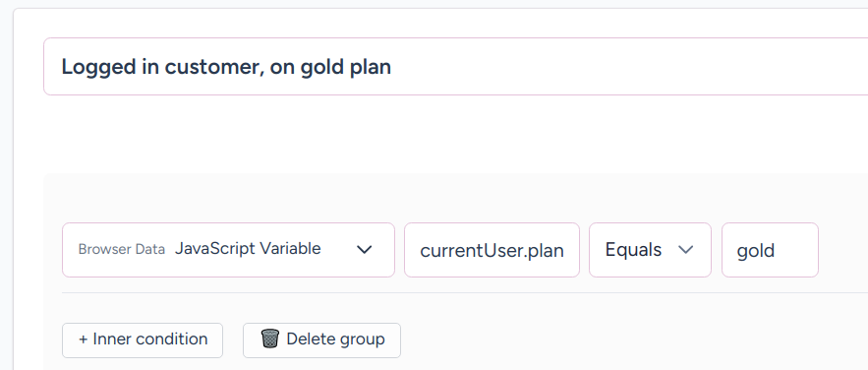Viewport: 868px width, 370px height.
Task: Click into the currentUser.plan variable field
Action: (492, 250)
